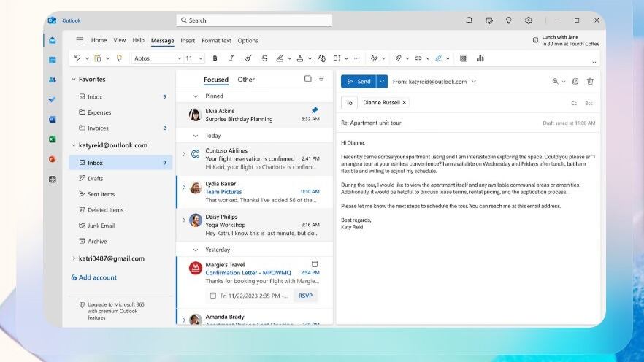The width and height of the screenshot is (644, 362).
Task: Open the People contacts icon in sidebar
Action: click(53, 80)
